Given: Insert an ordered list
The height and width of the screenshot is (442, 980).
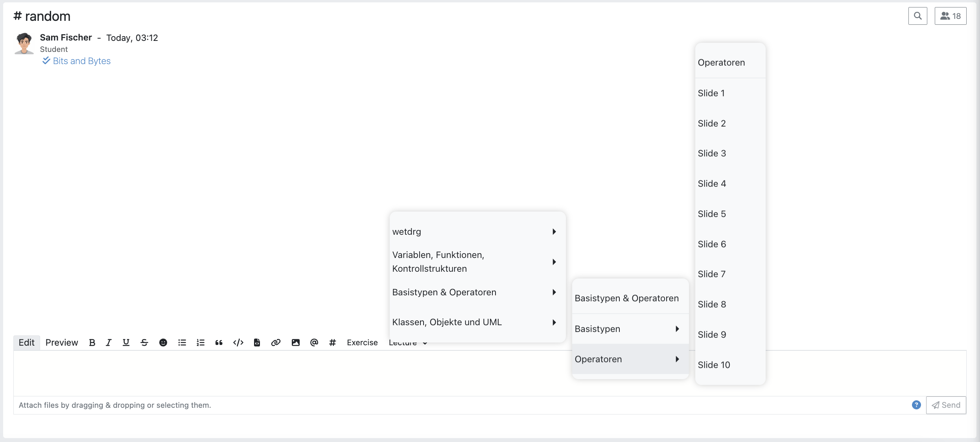Looking at the screenshot, I should (200, 343).
